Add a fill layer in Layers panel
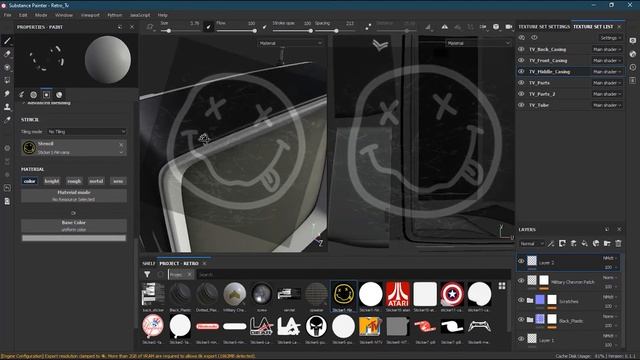This screenshot has height=360, width=640. 584,243
